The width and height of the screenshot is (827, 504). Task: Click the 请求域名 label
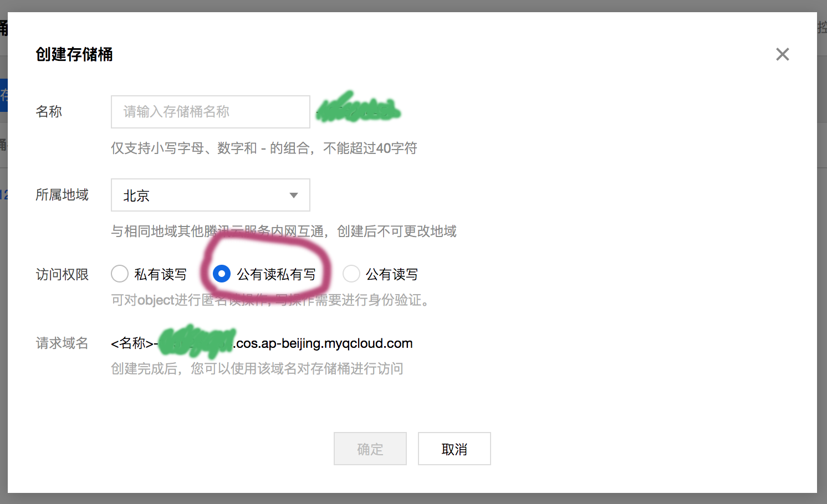tap(62, 343)
